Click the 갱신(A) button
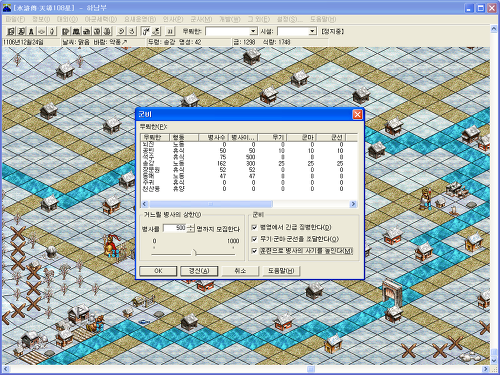Image resolution: width=500 pixels, height=375 pixels. click(199, 271)
